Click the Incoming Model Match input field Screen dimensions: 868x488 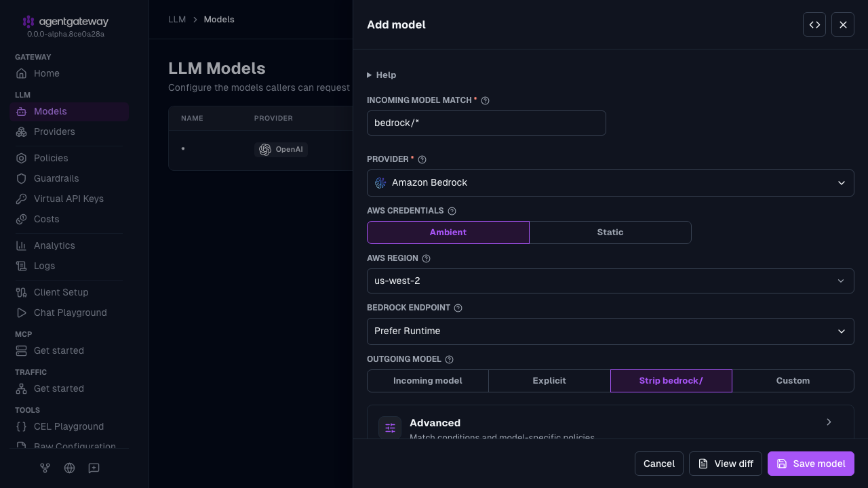tap(486, 123)
